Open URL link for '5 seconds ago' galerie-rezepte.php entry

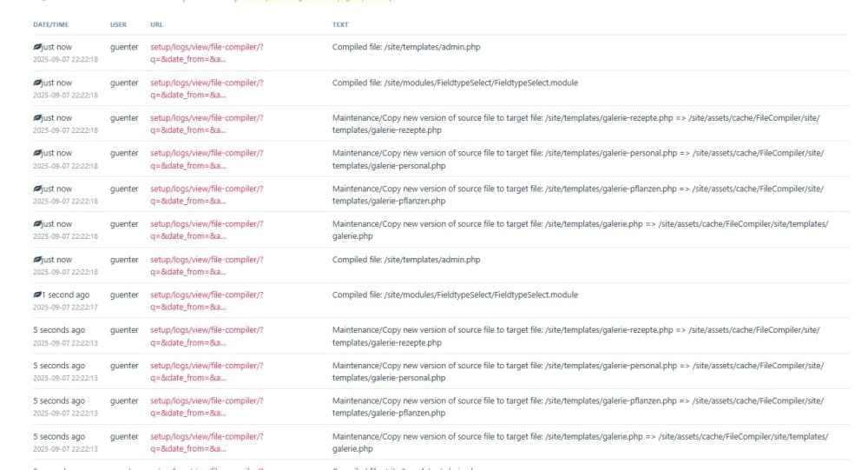207,330
